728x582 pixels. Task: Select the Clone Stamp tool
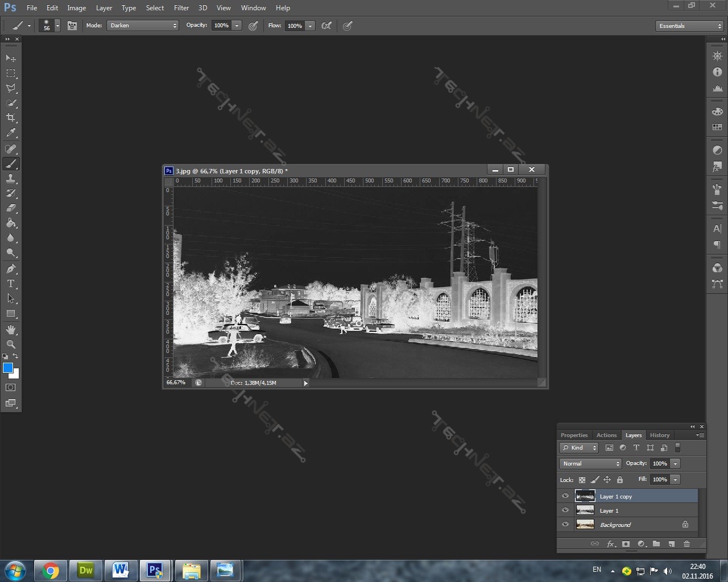click(x=11, y=178)
